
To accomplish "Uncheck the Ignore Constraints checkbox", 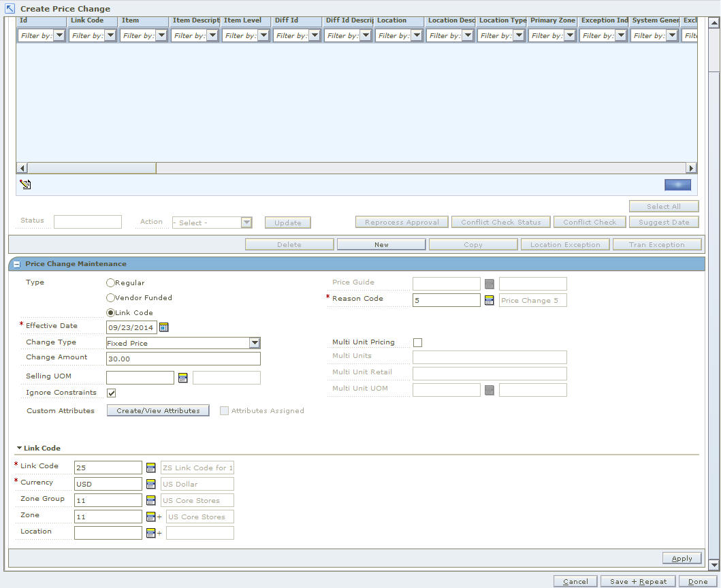I will tap(111, 393).
